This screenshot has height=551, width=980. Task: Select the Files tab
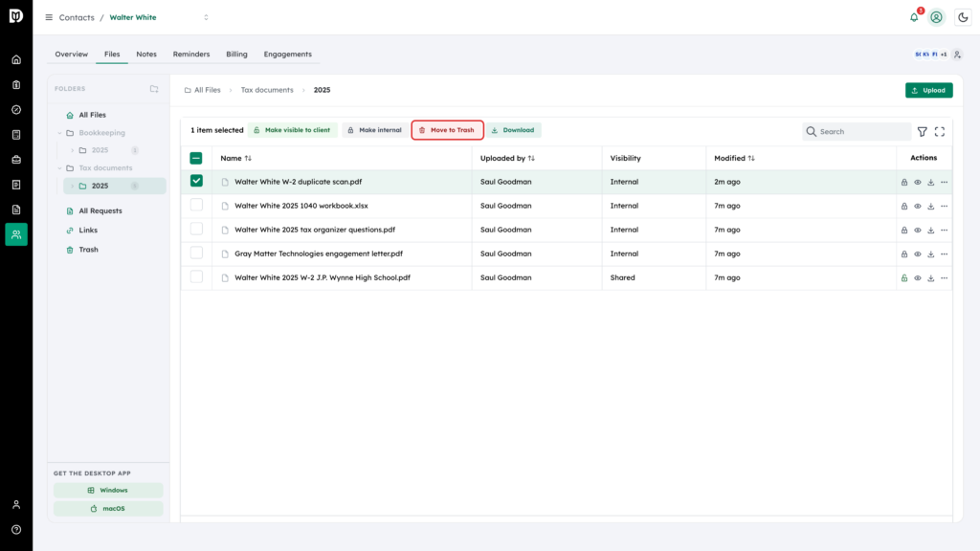pos(112,55)
